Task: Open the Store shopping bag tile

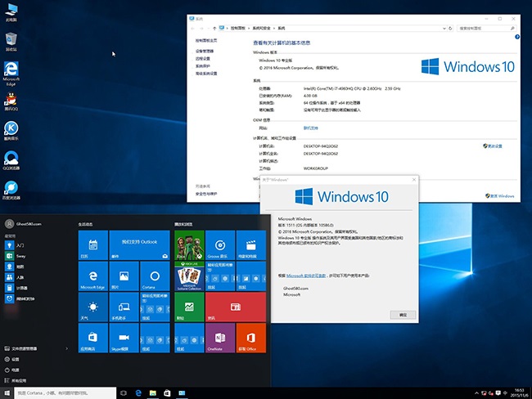Action: 93,338
